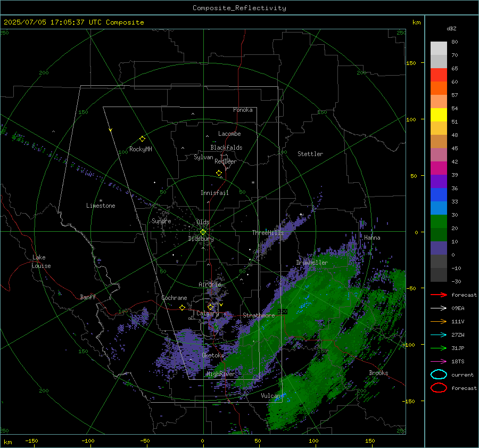Select the Strathmore label
The image size is (479, 448).
tap(259, 315)
